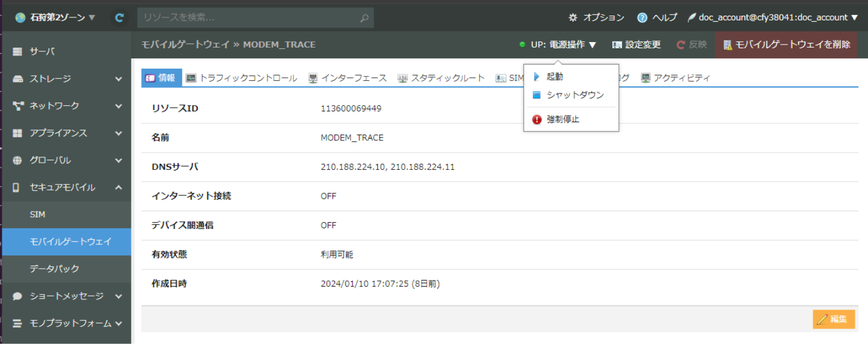868x344 pixels.
Task: Select SIM in the sidebar
Action: 37,214
